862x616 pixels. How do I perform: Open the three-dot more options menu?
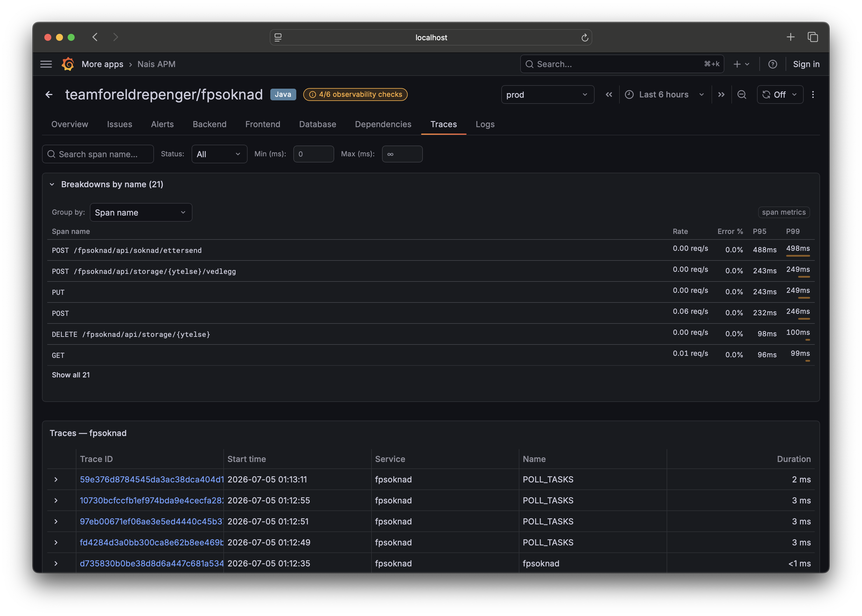[813, 94]
